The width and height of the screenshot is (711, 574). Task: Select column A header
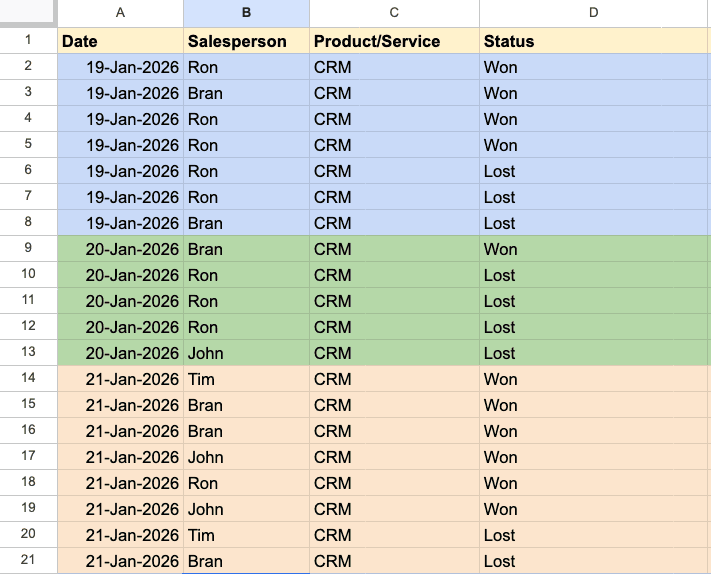(120, 13)
